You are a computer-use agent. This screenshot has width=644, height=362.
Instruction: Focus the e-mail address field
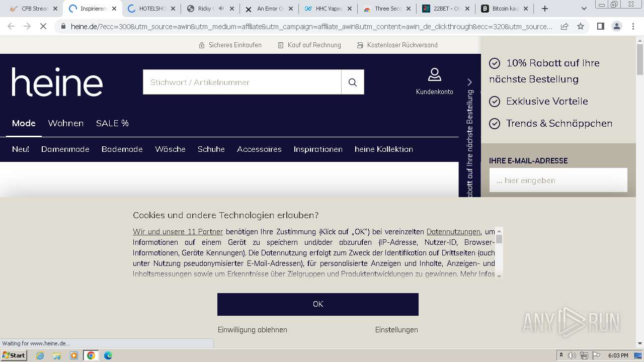(558, 180)
